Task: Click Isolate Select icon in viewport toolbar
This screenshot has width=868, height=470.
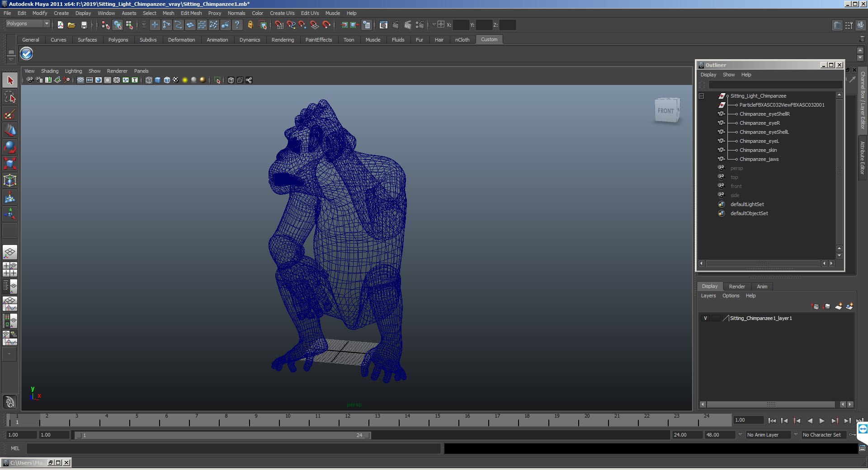Action: pyautogui.click(x=217, y=80)
